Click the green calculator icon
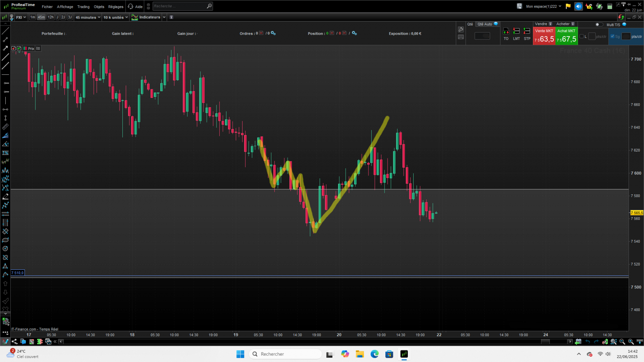Image resolution: width=644 pixels, height=362 pixels. tap(610, 6)
